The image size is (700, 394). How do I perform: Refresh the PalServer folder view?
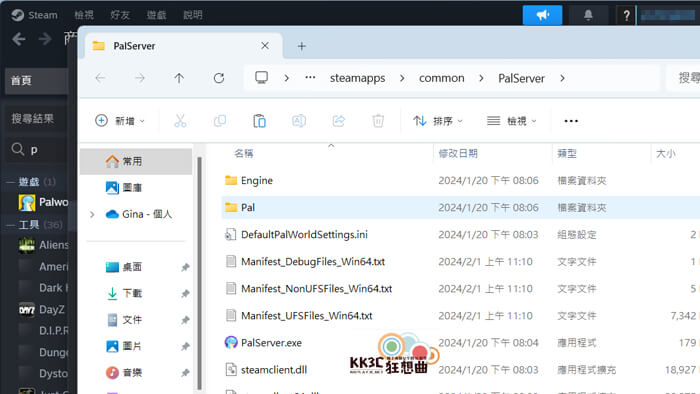[x=219, y=79]
